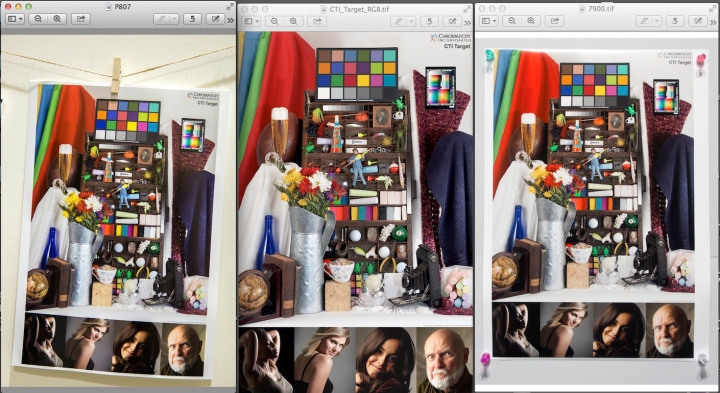Show more toolbar items in CTI_Target_RGB.tif window

[467, 22]
